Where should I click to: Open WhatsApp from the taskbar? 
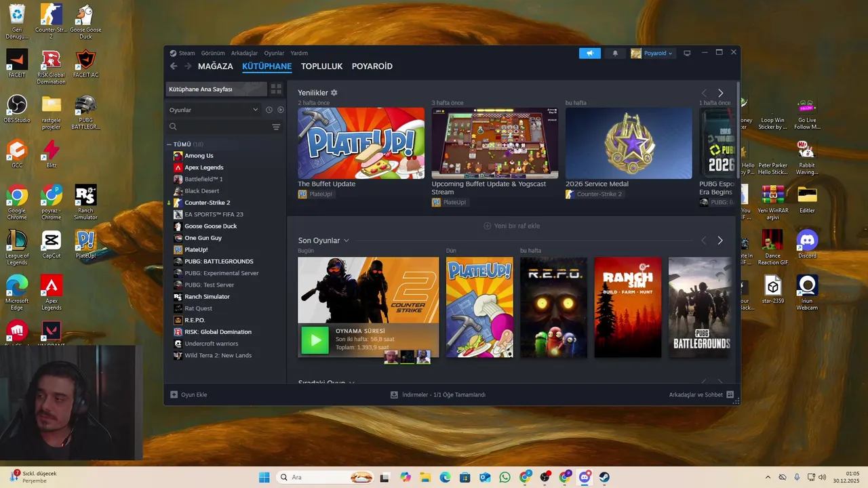tap(505, 477)
